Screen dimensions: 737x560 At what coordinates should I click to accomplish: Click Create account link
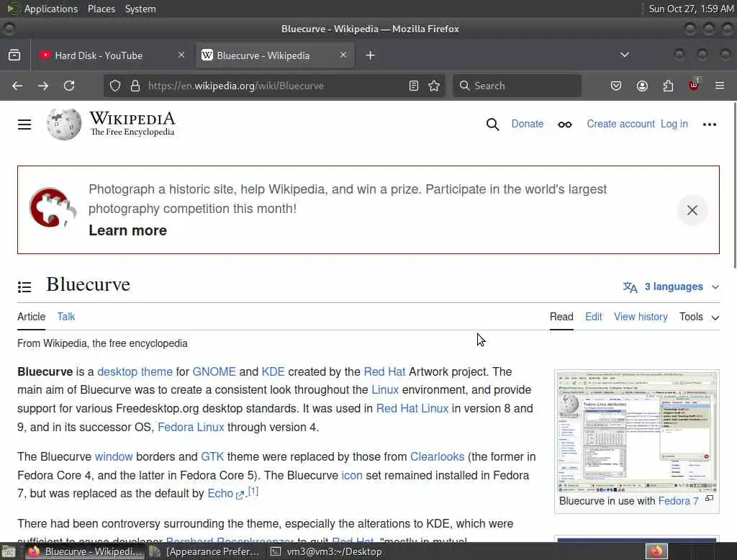pos(620,124)
